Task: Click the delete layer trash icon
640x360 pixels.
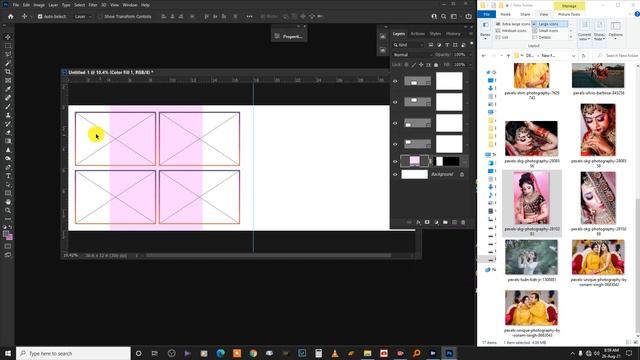Action: click(463, 222)
